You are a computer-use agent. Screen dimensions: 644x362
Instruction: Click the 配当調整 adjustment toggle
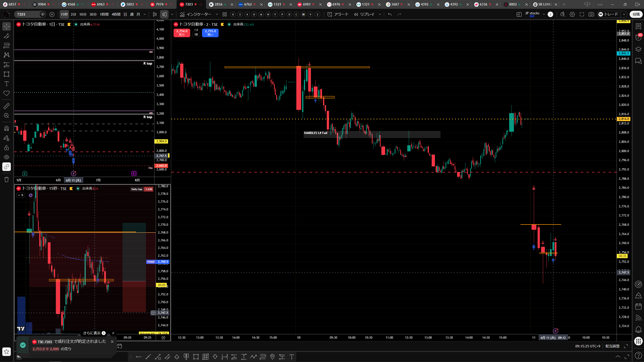(613, 346)
